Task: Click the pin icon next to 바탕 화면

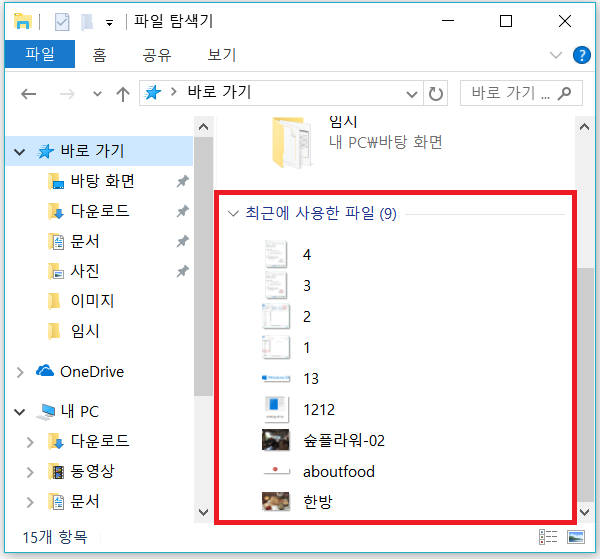Action: pos(183,181)
